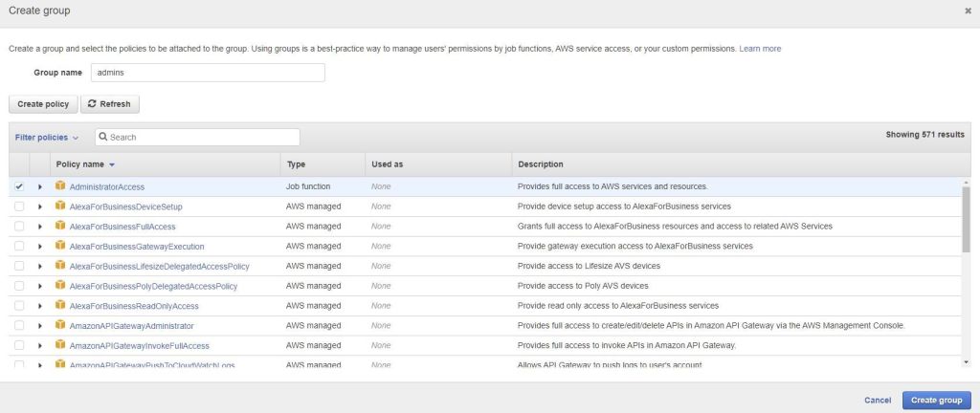This screenshot has width=980, height=413.
Task: Check the AlexaForBusinessGatewayExecution checkbox
Action: 19,247
